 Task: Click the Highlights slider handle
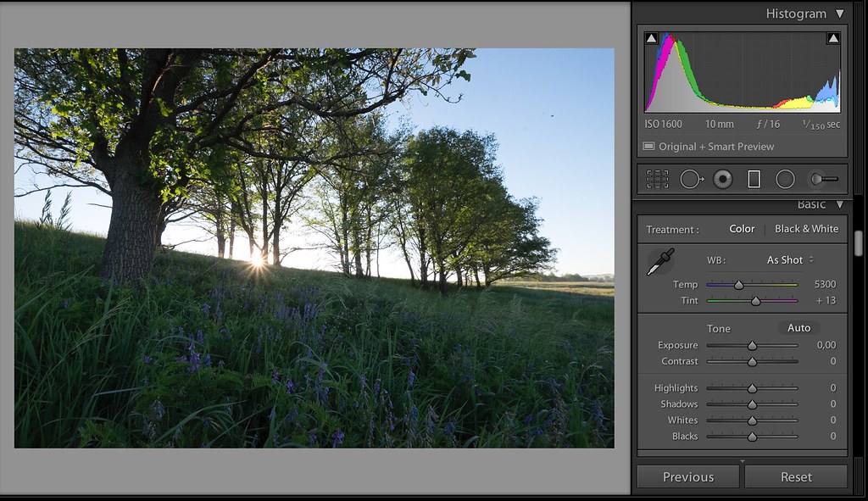[x=753, y=388]
